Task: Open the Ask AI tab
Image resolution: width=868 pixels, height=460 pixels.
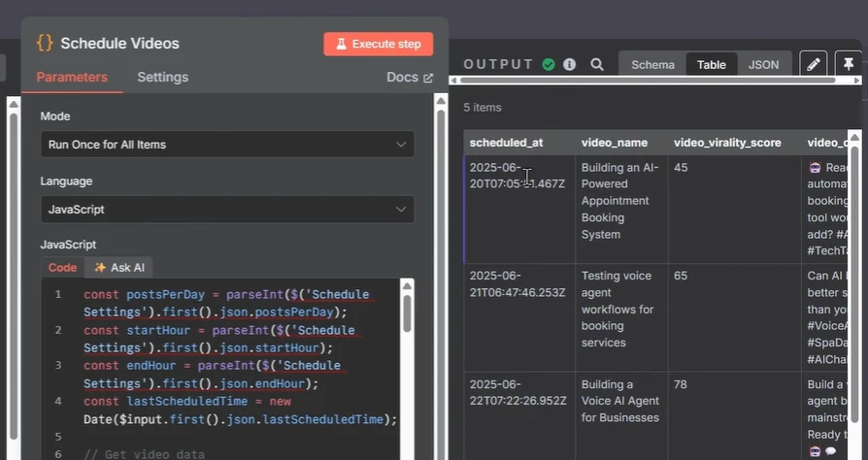Action: pyautogui.click(x=119, y=268)
